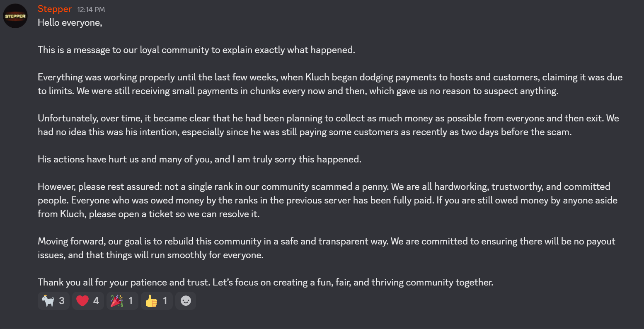Click the paragraph starting "Moving forward, our goal"
The width and height of the screenshot is (644, 329).
(x=327, y=248)
